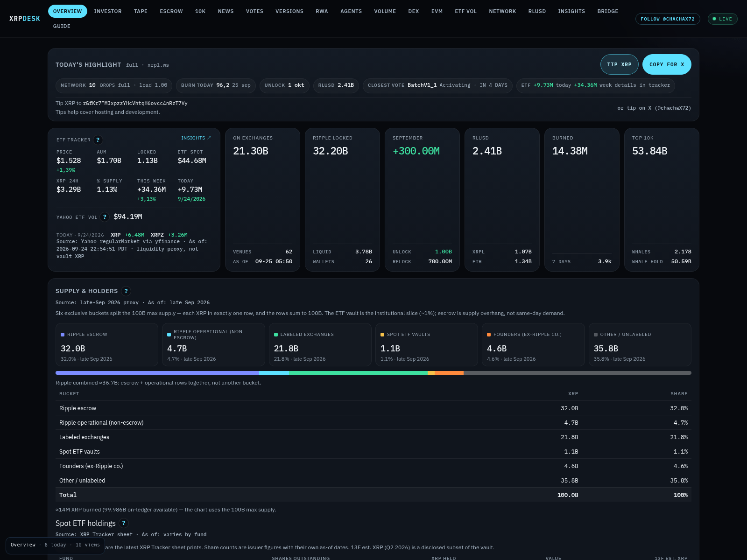Click the Ripple Escrow purple color square
This screenshot has height=560, width=747.
click(x=63, y=335)
